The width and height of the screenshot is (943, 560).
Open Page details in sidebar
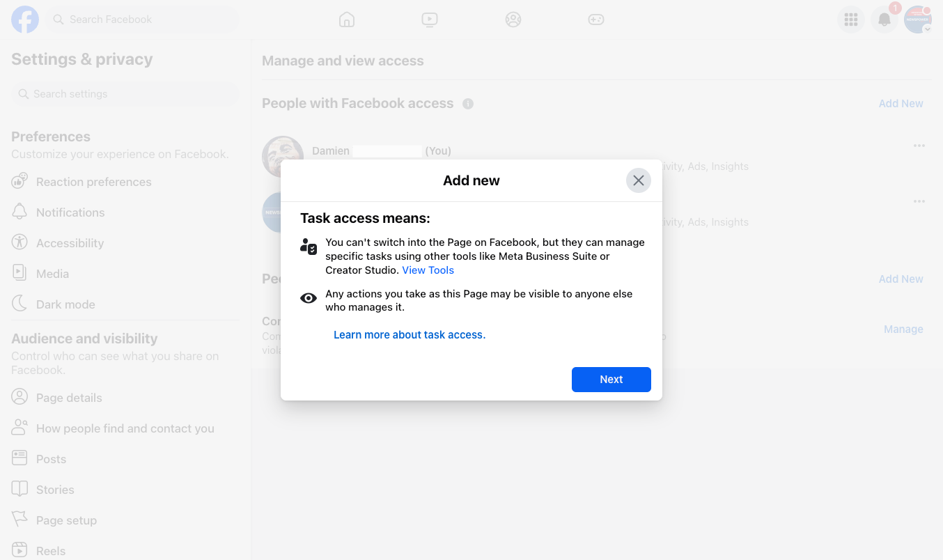[x=125, y=398]
